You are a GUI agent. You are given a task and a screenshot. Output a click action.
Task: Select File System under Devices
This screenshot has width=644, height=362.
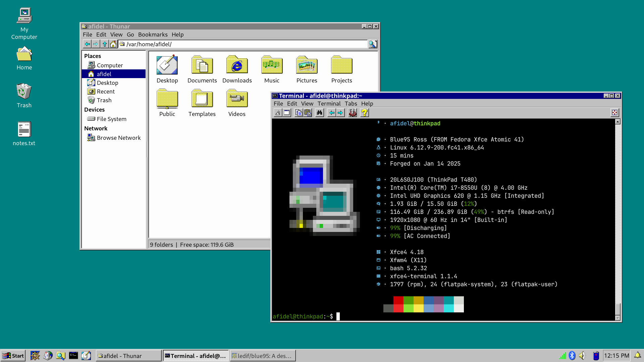[111, 119]
